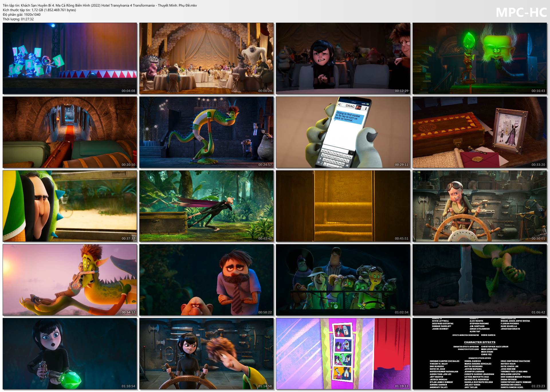The height and width of the screenshot is (392, 550).
Task: Click the 01:23:23 timestamp label
Action: (x=538, y=386)
